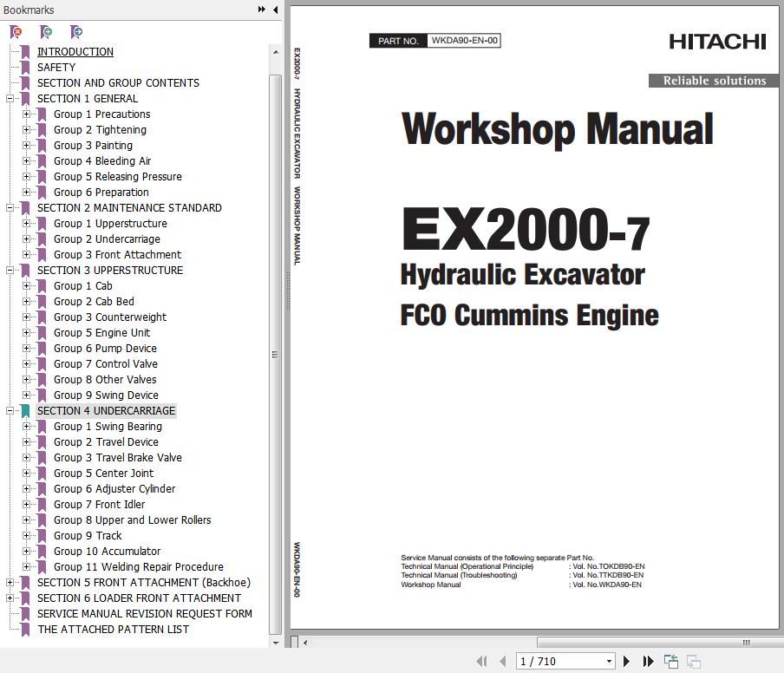Screen dimensions: 784x673
Task: Select SECTION 4 UNDERCARRIAGE bookmark
Action: tap(106, 411)
